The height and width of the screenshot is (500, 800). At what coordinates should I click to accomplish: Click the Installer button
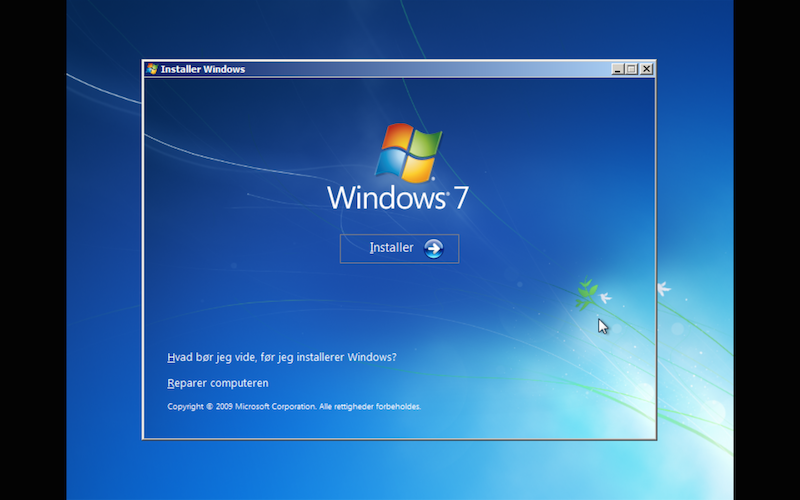point(399,248)
